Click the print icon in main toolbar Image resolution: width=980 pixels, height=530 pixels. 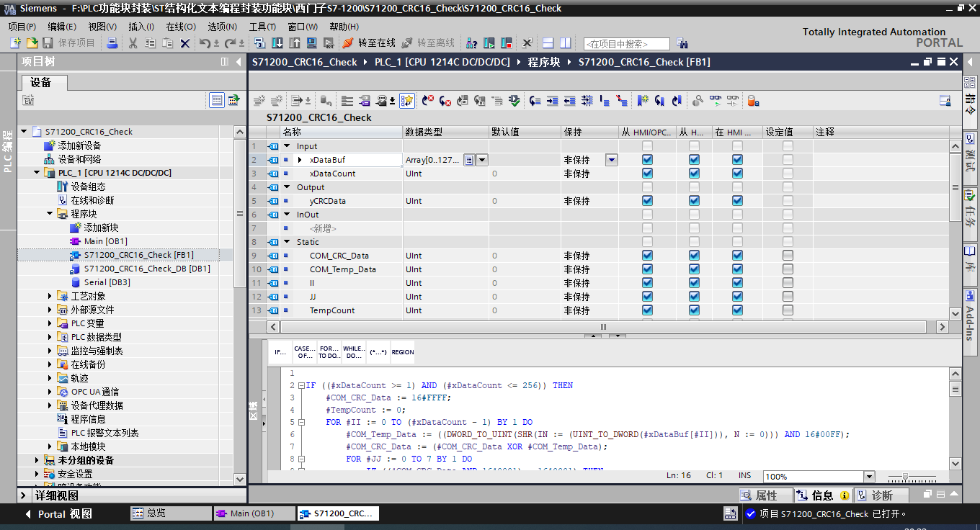[x=112, y=43]
